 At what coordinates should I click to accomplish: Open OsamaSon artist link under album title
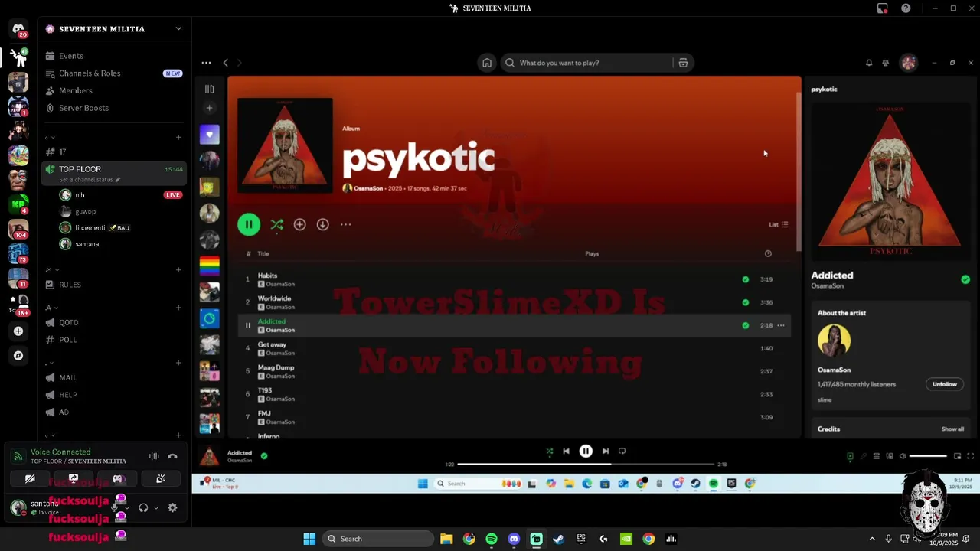coord(367,188)
